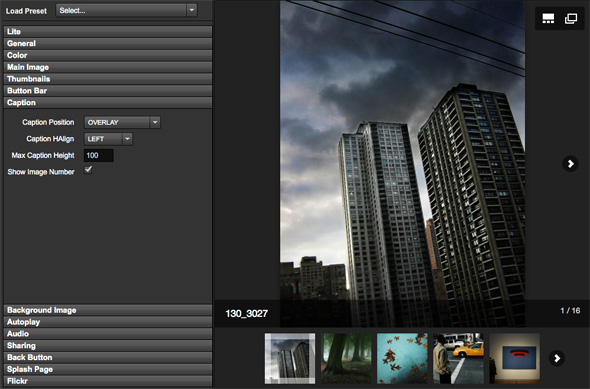Collapse the Caption section header
Screen dimensions: 590x389
click(108, 103)
